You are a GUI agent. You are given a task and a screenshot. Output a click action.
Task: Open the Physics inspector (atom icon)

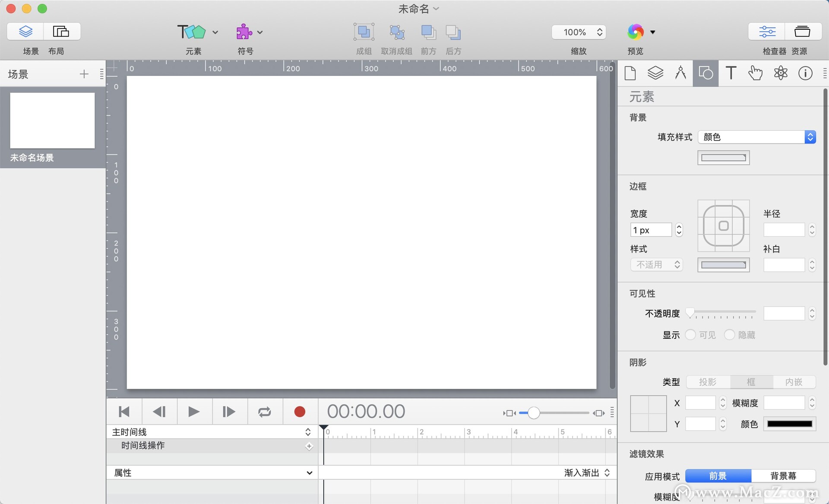click(781, 73)
